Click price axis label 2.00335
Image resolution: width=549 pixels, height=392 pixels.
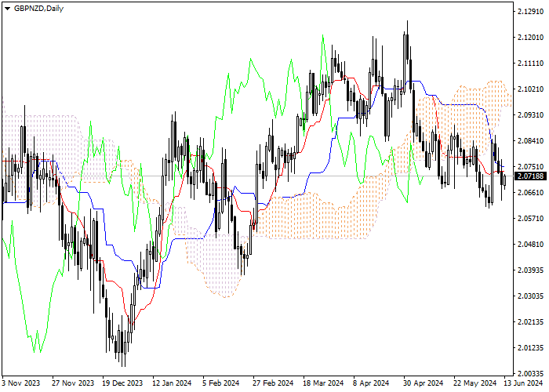[530, 373]
